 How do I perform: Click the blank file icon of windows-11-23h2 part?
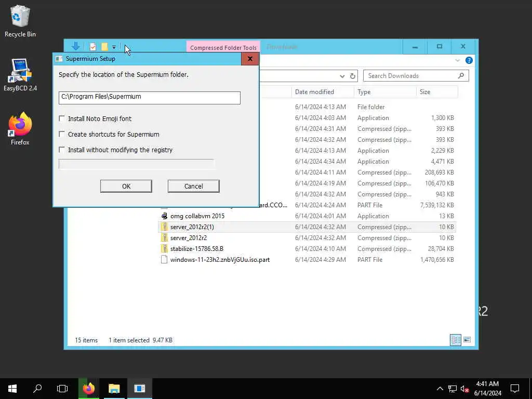point(164,260)
